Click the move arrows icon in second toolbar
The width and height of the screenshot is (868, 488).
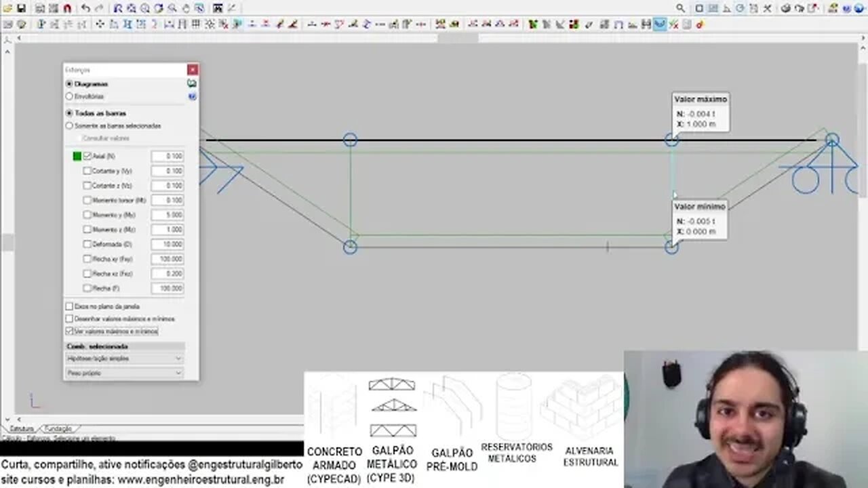pos(100,24)
